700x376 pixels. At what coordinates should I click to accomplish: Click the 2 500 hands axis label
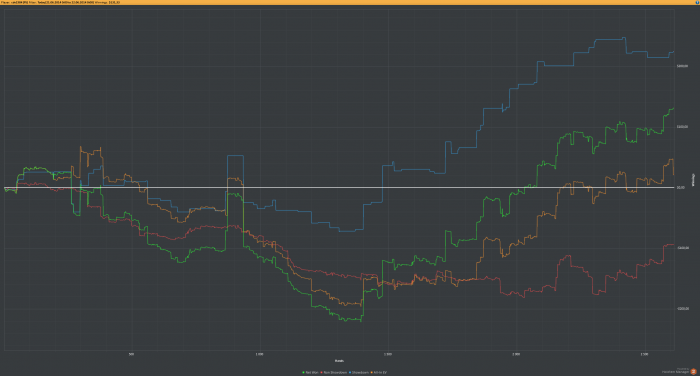644,355
